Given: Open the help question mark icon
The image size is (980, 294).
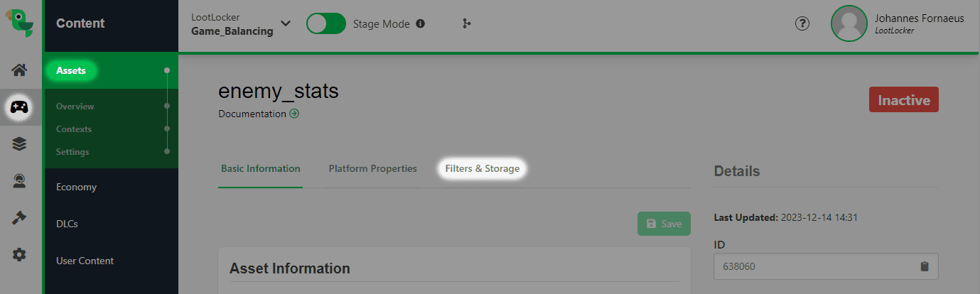Looking at the screenshot, I should point(802,24).
